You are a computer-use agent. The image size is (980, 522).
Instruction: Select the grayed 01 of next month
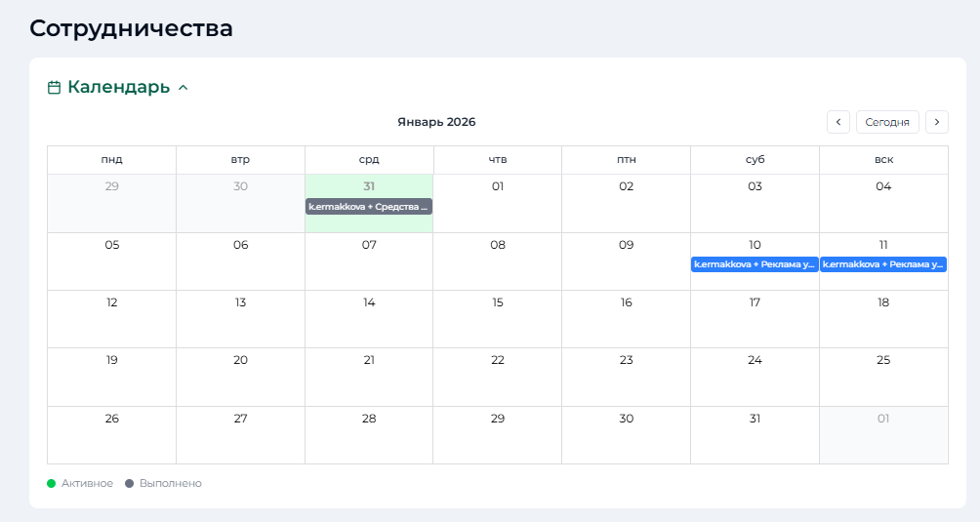883,419
